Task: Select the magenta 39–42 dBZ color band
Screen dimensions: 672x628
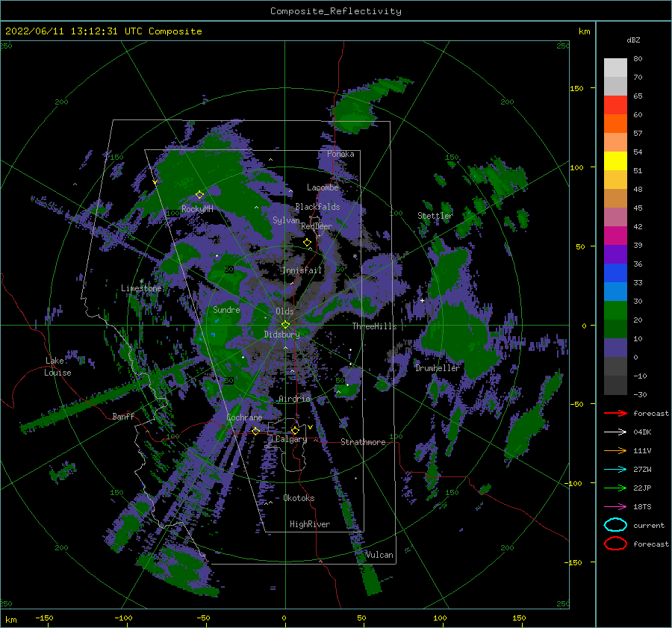Action: (615, 236)
